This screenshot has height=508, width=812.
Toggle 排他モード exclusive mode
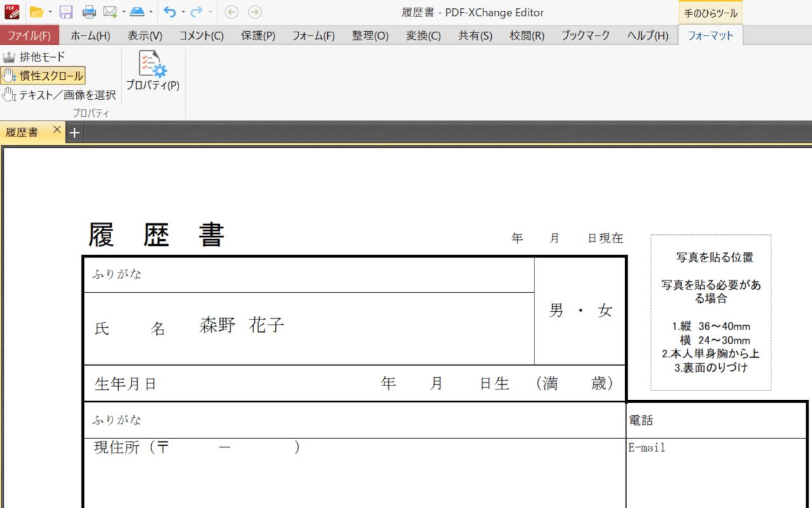(34, 57)
